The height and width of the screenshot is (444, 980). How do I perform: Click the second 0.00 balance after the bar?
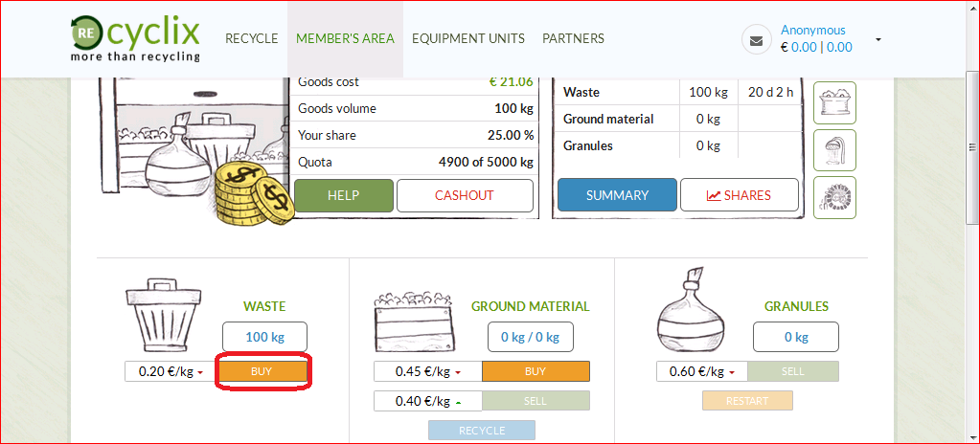coord(839,47)
